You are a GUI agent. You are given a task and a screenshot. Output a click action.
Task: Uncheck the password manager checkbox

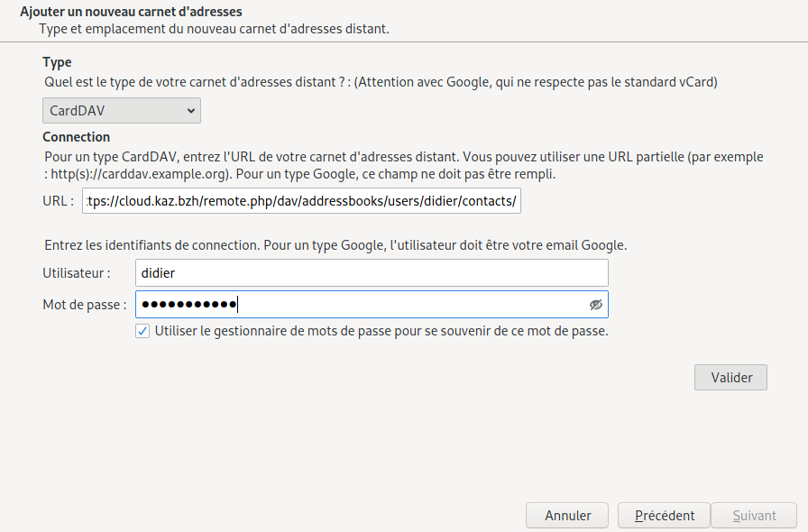[142, 331]
